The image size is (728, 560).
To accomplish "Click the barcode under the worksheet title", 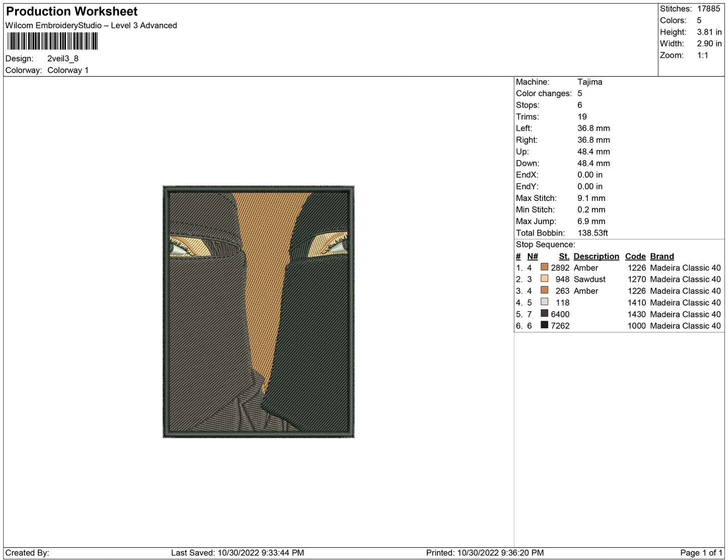I will coord(52,41).
